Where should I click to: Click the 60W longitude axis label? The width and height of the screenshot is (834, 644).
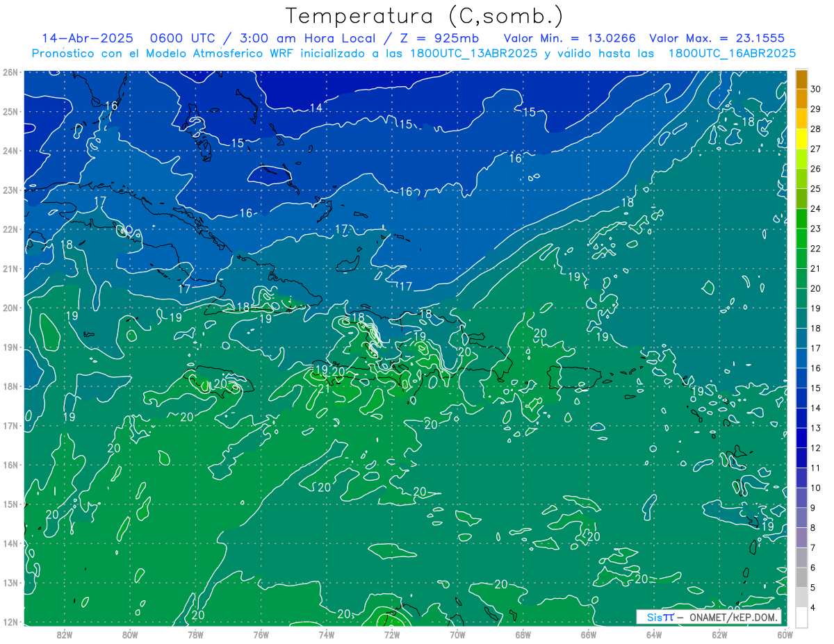(x=785, y=634)
